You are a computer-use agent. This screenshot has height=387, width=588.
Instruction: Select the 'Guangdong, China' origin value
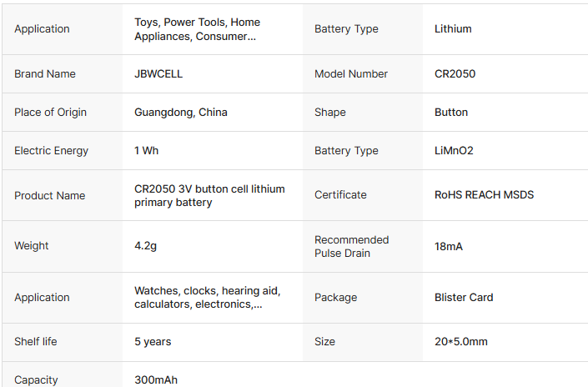(x=180, y=113)
